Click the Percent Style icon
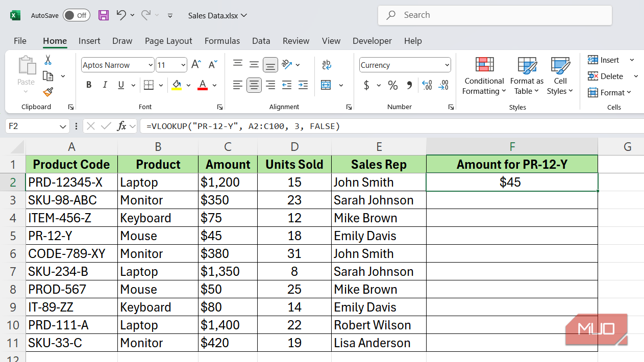This screenshot has width=644, height=362. 393,85
